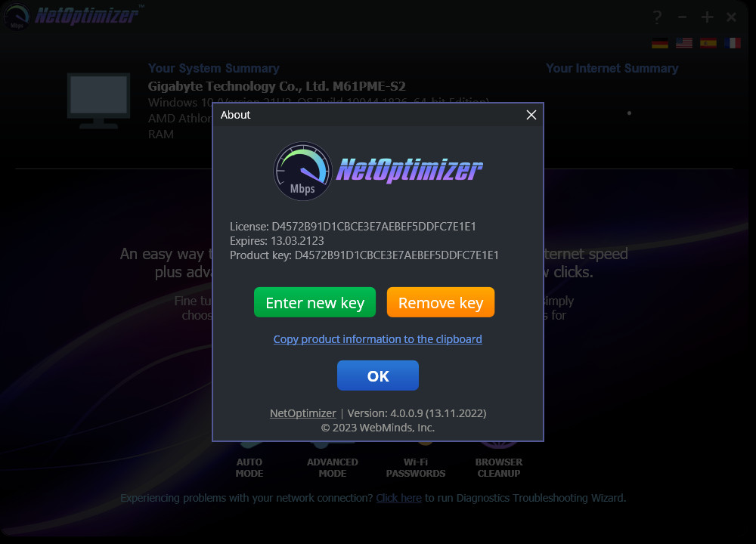
Task: Minimize the NetOptimizer main window
Action: pos(682,17)
